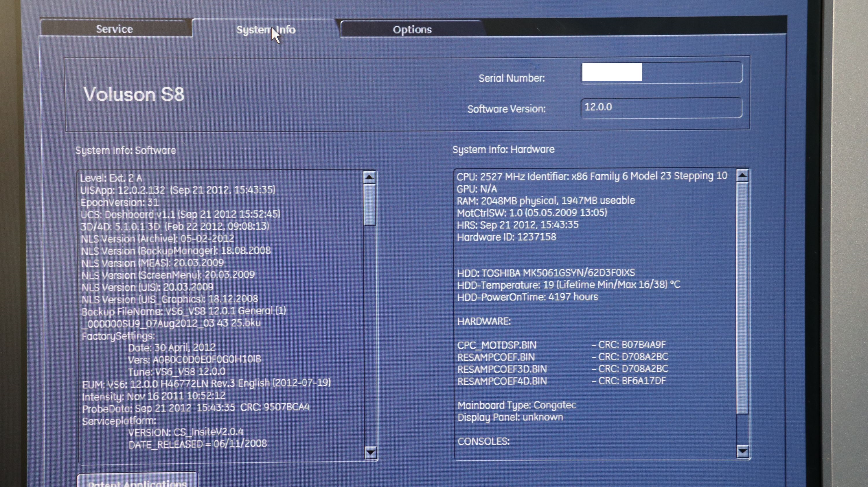868x487 pixels.
Task: Select the 'CRC: B07B4A9F' value
Action: tap(632, 345)
